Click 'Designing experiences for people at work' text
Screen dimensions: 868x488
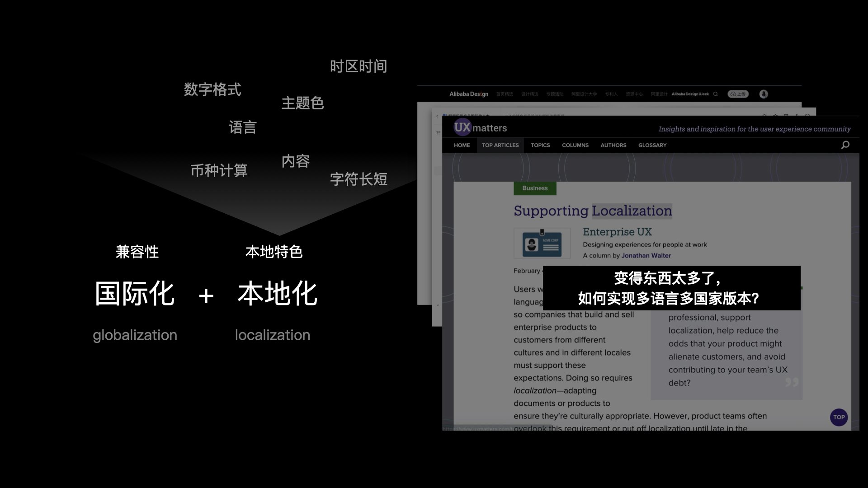click(x=645, y=244)
